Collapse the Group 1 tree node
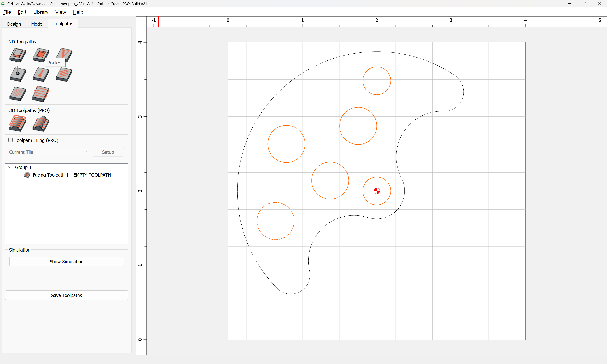 9,167
